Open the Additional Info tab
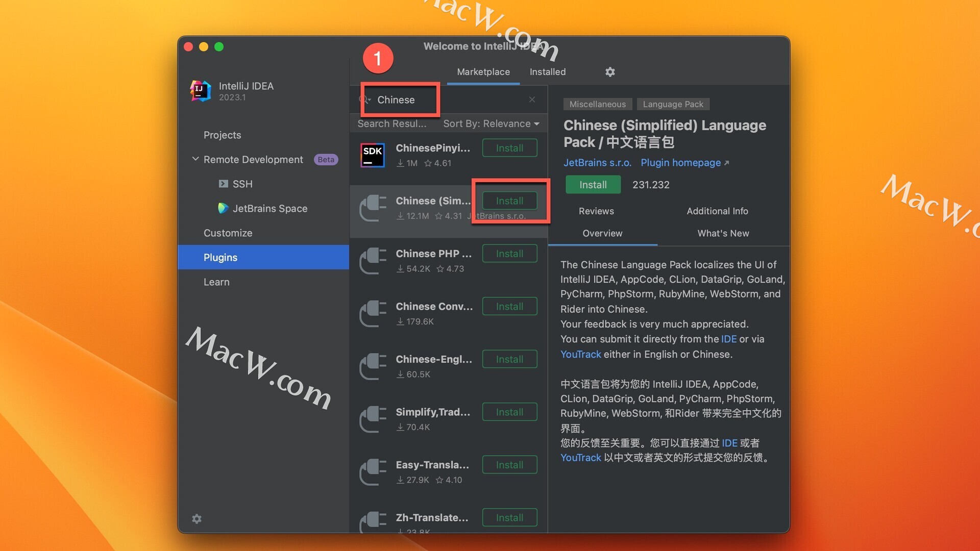The width and height of the screenshot is (980, 551). point(717,211)
